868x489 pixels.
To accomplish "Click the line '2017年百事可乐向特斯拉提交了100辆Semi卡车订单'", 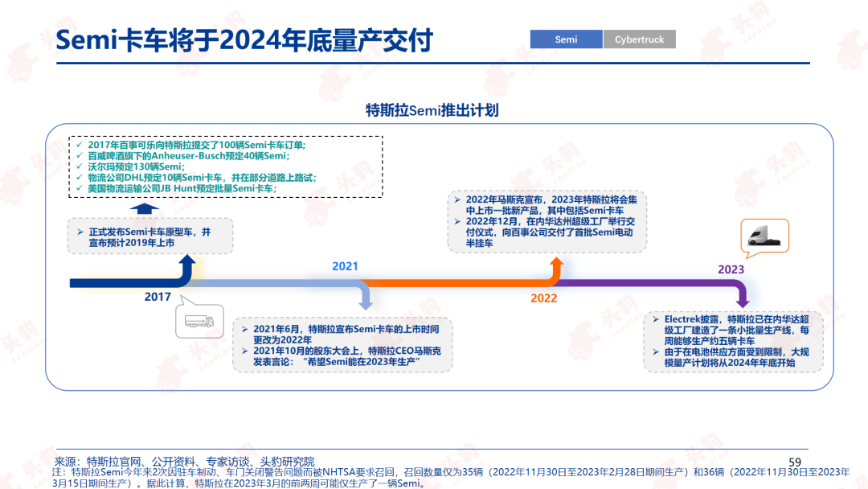I will coord(197,145).
